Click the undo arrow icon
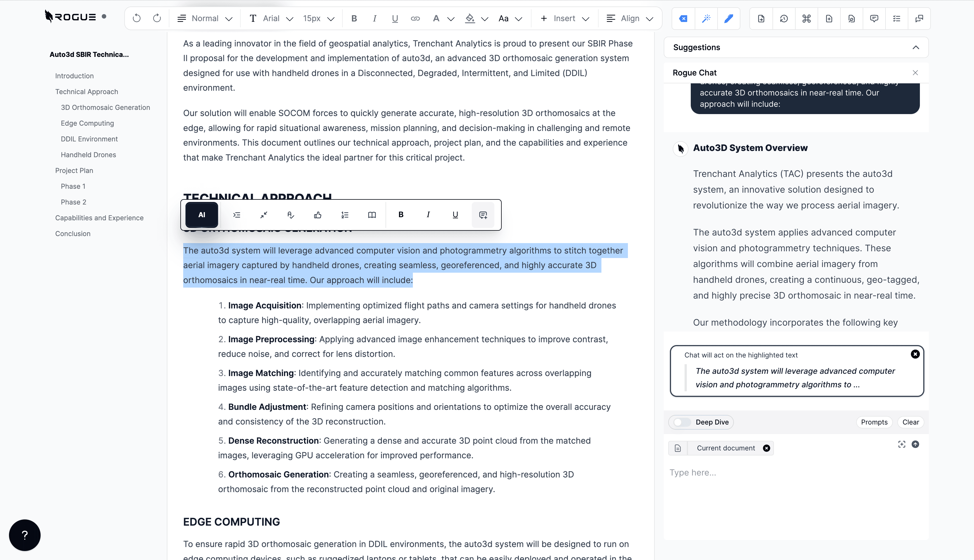 [x=137, y=19]
